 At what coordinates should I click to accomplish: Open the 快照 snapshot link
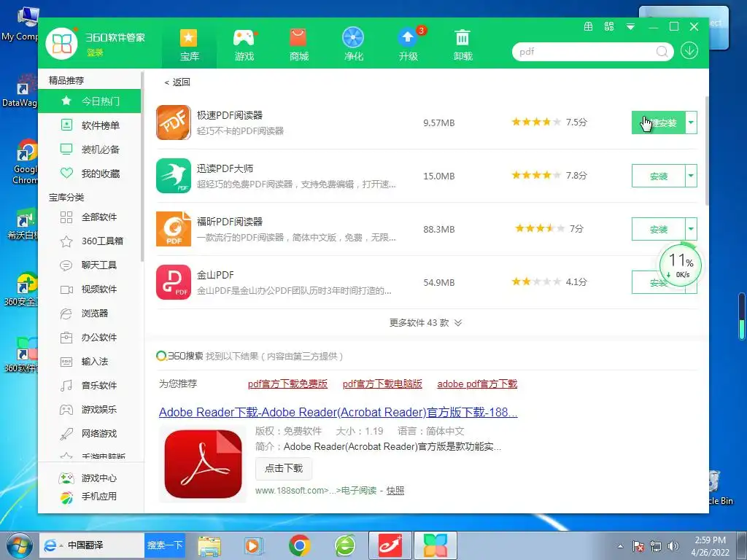[395, 491]
